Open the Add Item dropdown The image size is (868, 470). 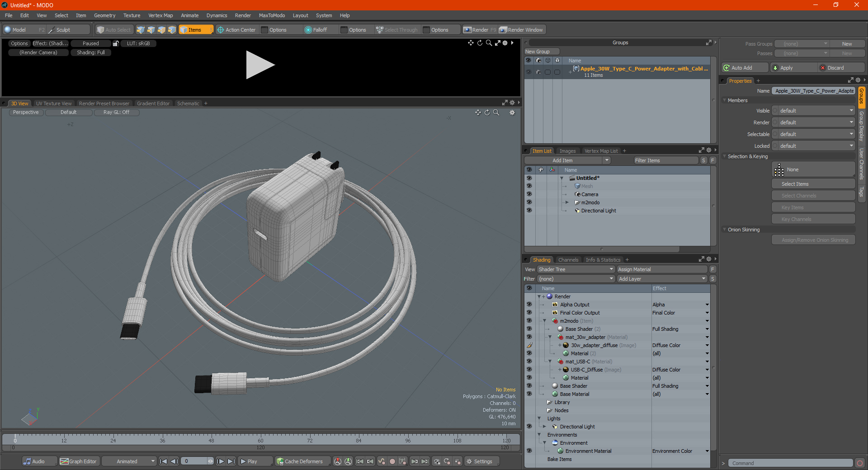(567, 160)
